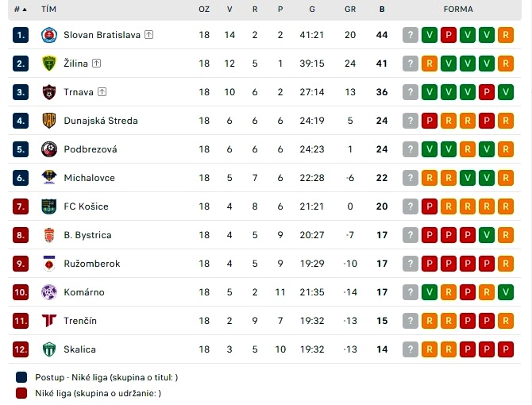Click the Dunajská Streda DAC logo
The image size is (532, 405).
click(49, 121)
